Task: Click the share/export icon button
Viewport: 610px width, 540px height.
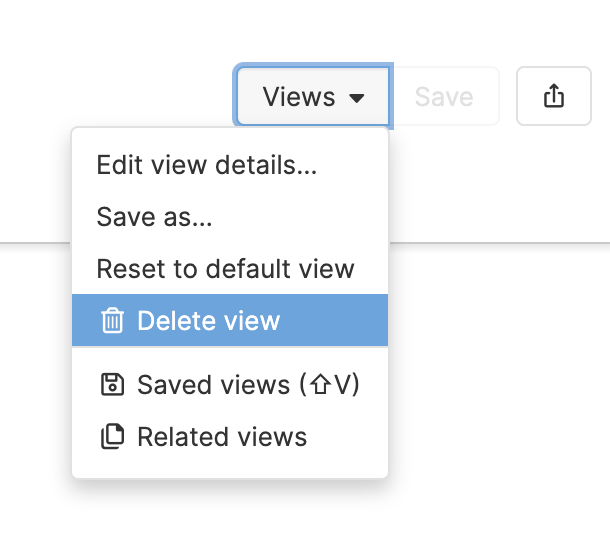Action: pos(553,96)
